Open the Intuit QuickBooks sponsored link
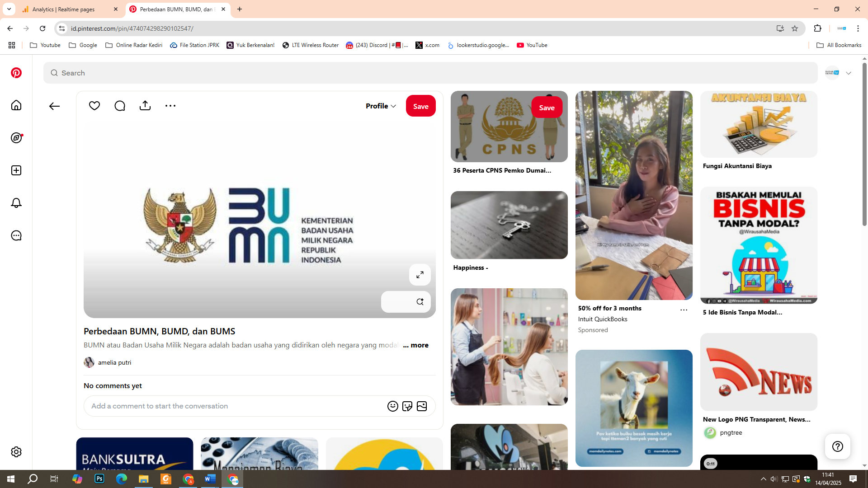 (603, 319)
